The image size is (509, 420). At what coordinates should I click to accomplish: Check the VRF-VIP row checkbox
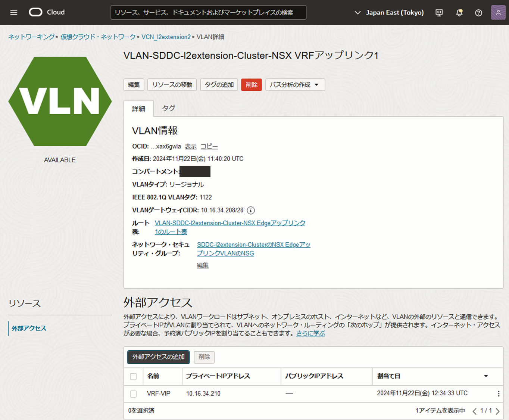point(133,393)
